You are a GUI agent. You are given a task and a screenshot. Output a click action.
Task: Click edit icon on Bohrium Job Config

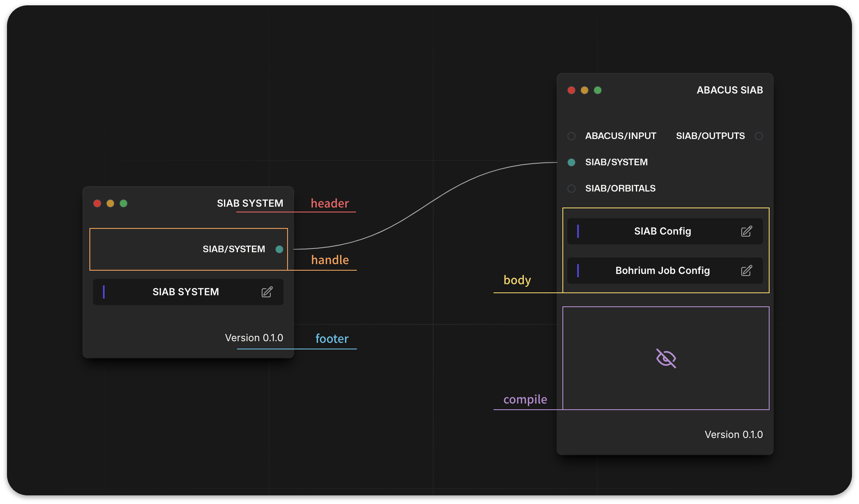point(746,271)
